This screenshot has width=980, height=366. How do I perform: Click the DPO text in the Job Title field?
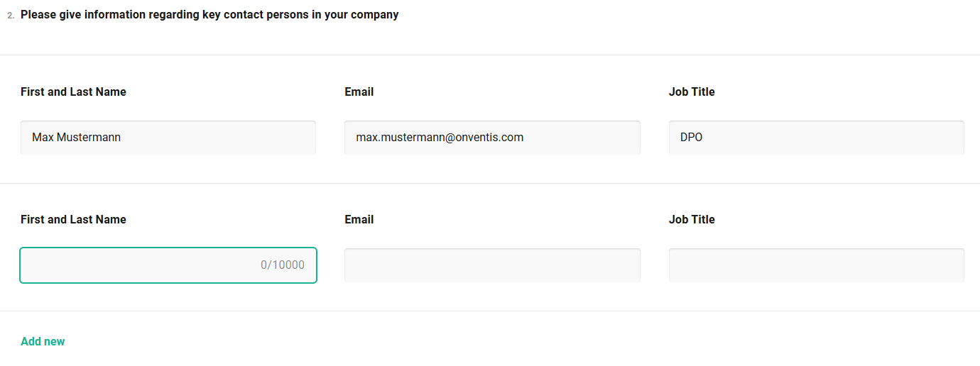(691, 138)
